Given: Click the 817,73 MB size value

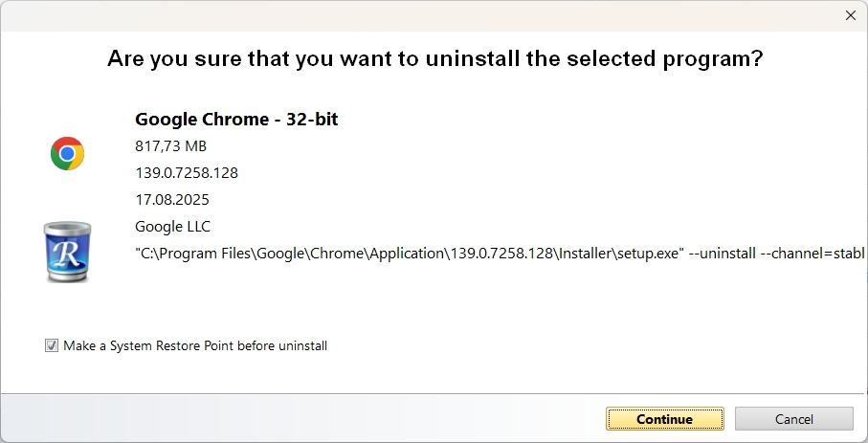Looking at the screenshot, I should tap(170, 146).
